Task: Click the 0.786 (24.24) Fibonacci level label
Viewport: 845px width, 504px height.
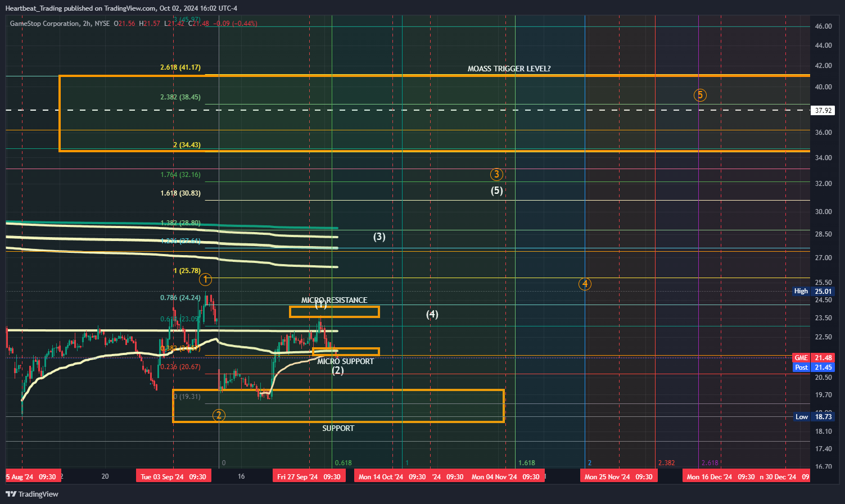Action: pyautogui.click(x=180, y=297)
